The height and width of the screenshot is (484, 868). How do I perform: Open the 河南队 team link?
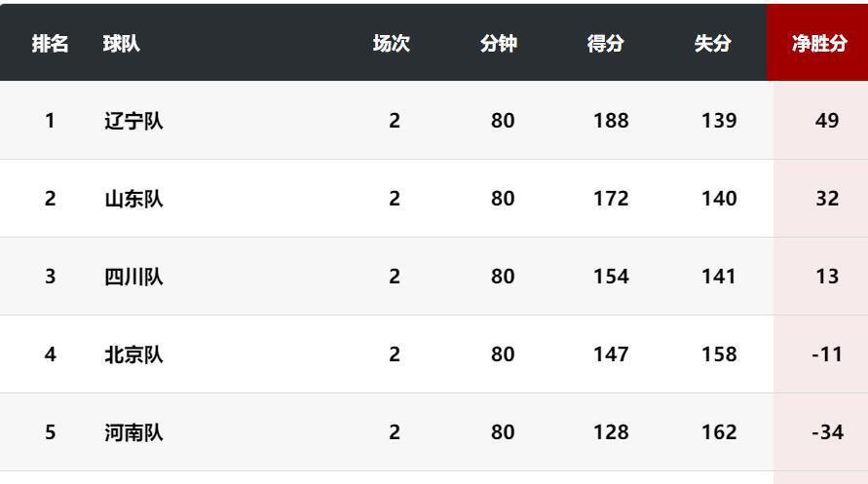[133, 432]
